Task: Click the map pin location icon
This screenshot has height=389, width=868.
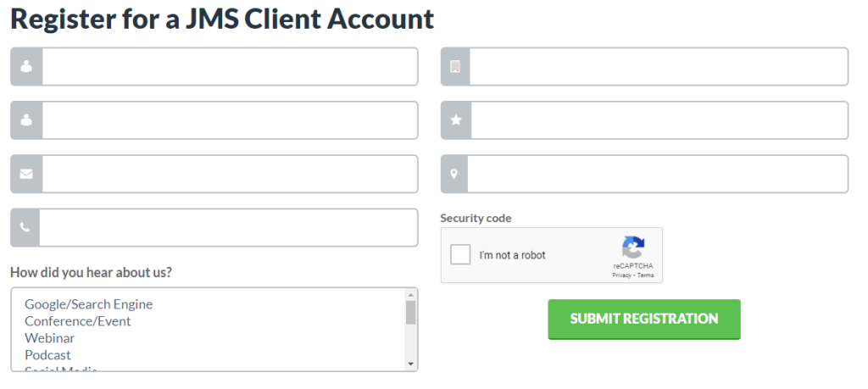Action: click(454, 174)
